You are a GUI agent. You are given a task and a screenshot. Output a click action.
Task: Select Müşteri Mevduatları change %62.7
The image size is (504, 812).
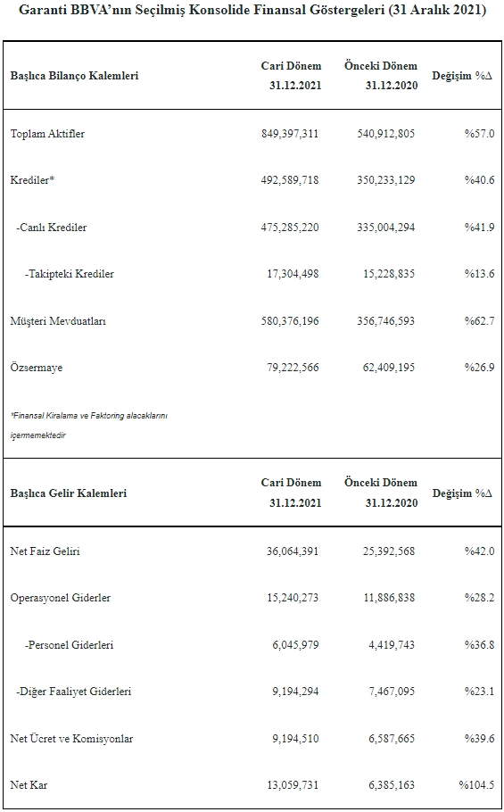click(x=479, y=321)
